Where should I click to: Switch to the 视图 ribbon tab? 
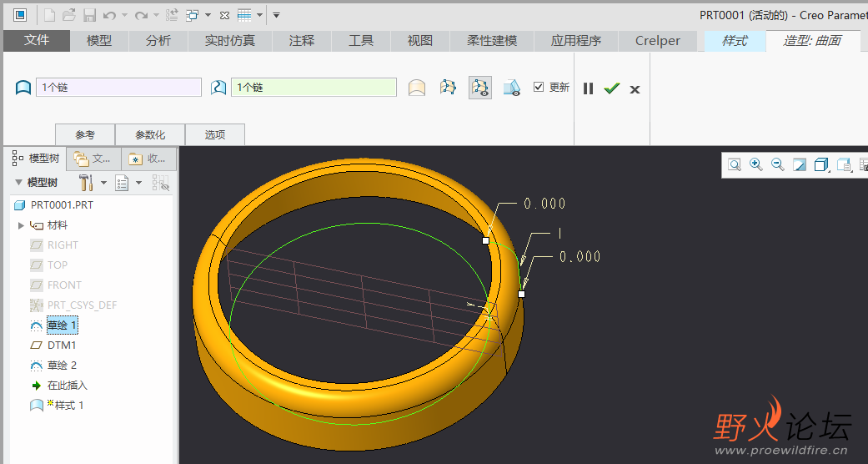[x=419, y=40]
